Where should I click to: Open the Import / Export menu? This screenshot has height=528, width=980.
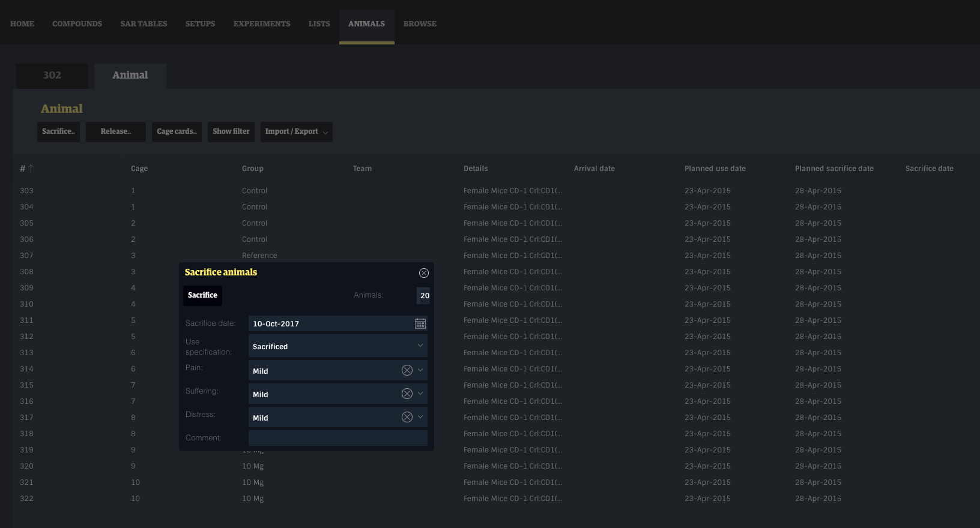tap(296, 132)
